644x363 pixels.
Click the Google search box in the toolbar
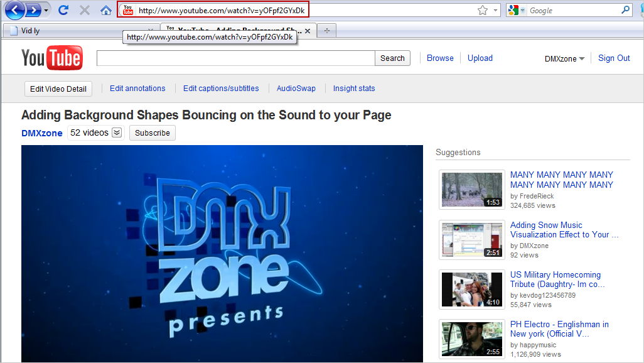tap(573, 10)
